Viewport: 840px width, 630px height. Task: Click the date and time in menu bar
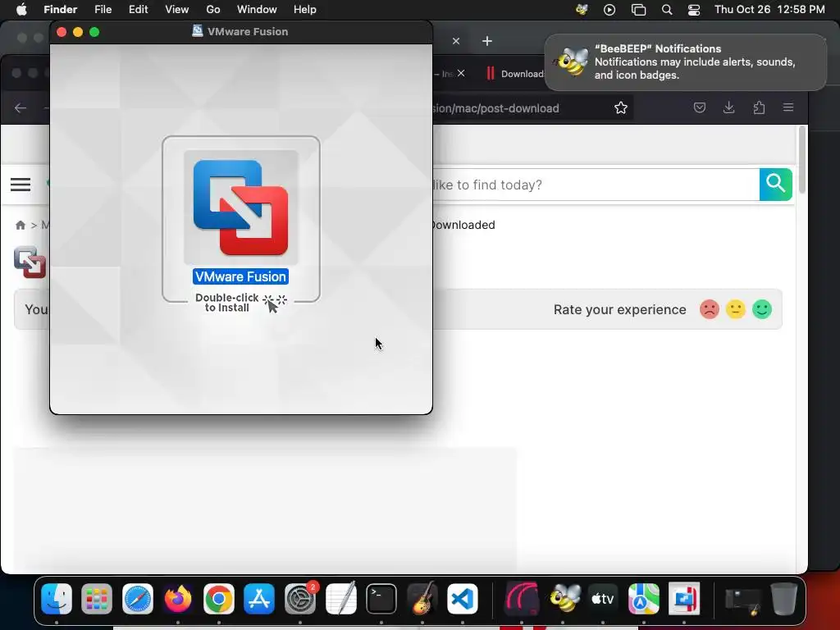pyautogui.click(x=769, y=10)
